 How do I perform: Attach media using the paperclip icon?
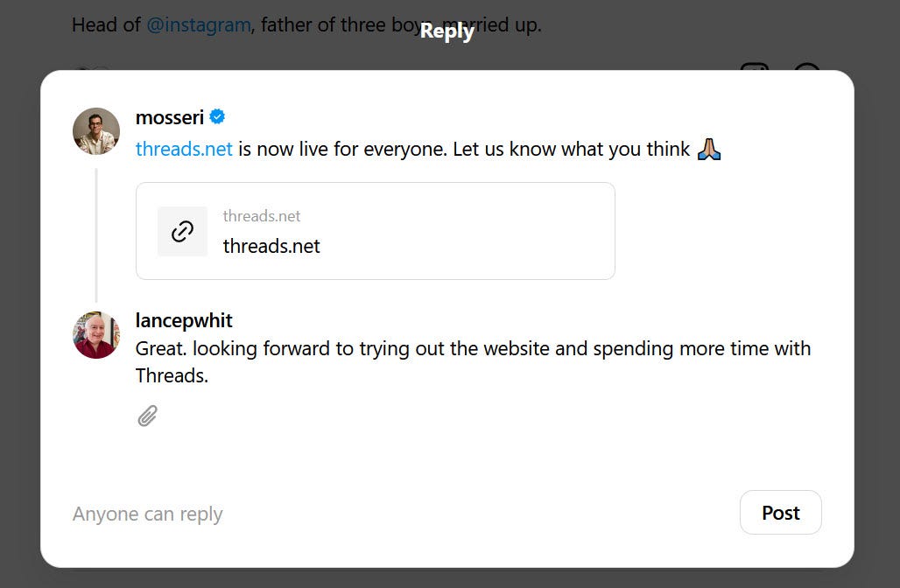point(147,416)
